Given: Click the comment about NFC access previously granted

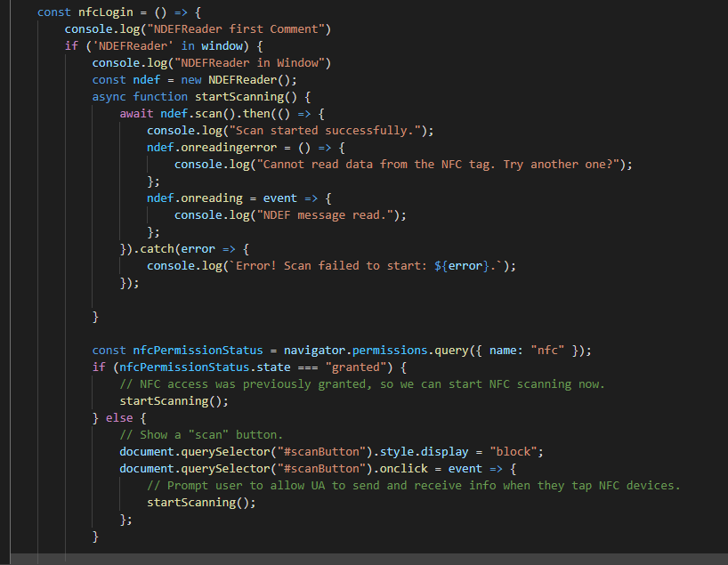Looking at the screenshot, I should tap(356, 383).
